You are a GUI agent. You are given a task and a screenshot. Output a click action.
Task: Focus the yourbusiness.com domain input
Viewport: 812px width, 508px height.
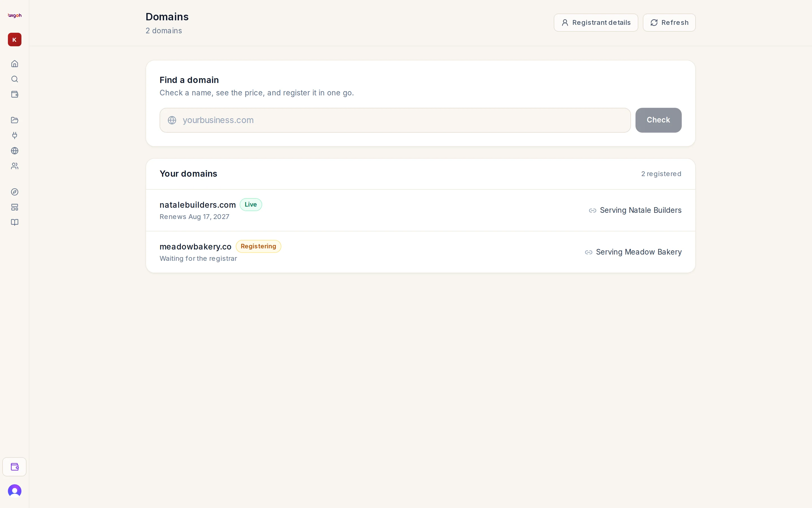[x=395, y=120]
